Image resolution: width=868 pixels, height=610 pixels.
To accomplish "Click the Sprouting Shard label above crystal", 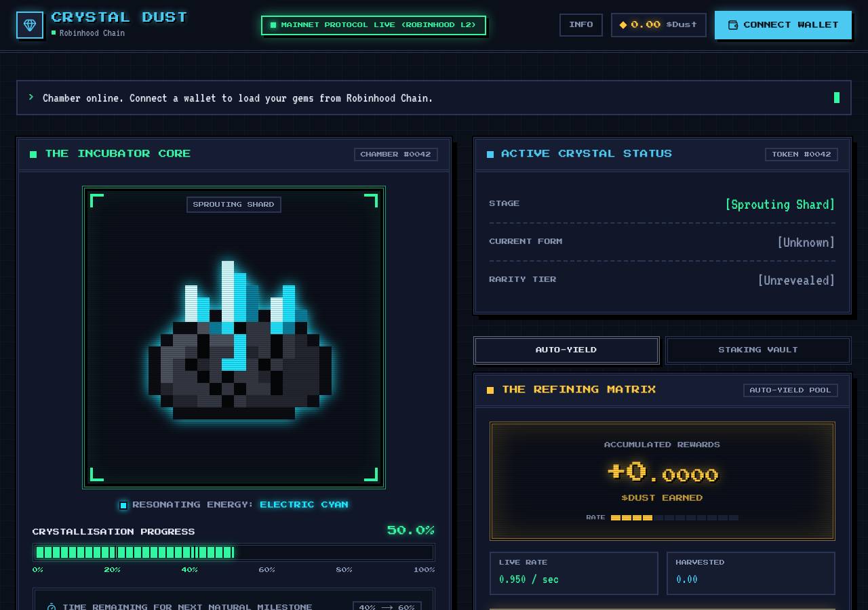I will 234,205.
